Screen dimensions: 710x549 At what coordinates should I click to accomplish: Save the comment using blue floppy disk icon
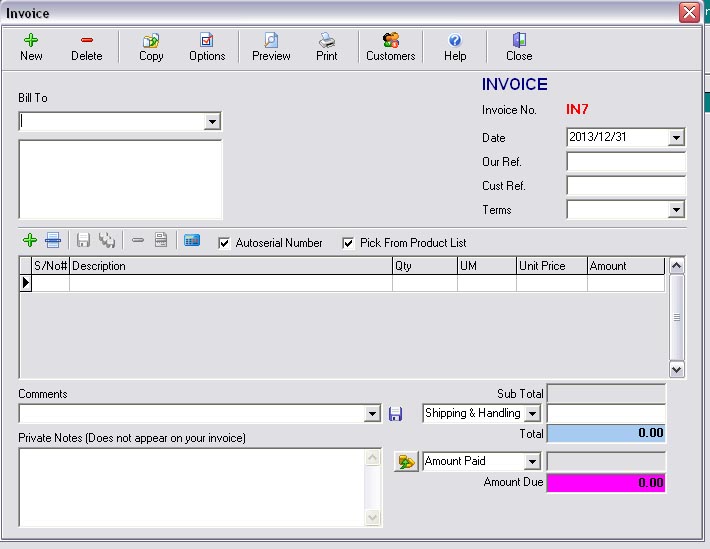395,414
